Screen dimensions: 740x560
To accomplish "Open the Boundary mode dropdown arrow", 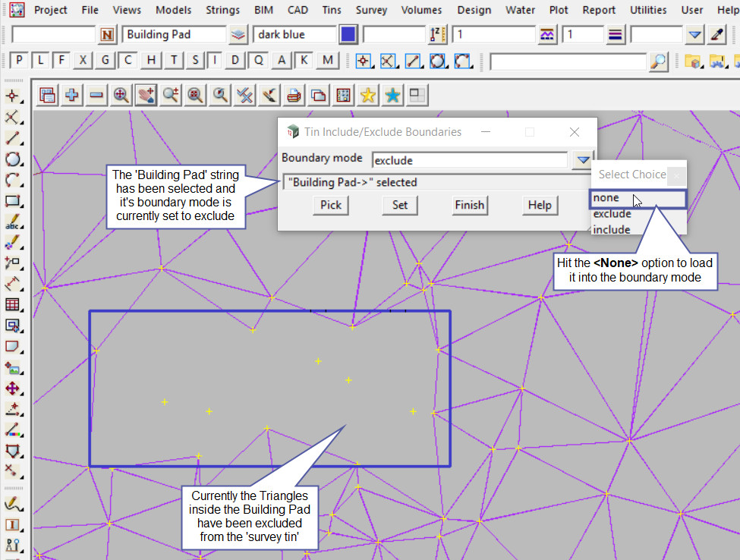I will tap(582, 160).
